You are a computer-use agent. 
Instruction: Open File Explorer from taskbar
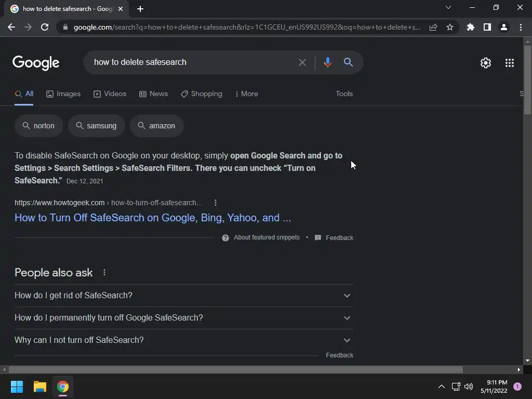(39, 387)
